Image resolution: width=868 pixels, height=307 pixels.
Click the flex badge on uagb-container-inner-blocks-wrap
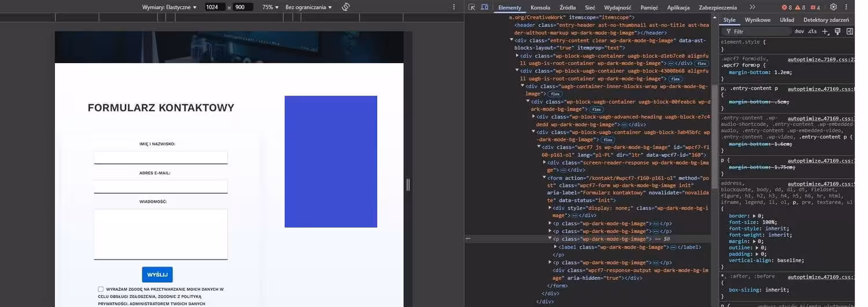pos(555,94)
